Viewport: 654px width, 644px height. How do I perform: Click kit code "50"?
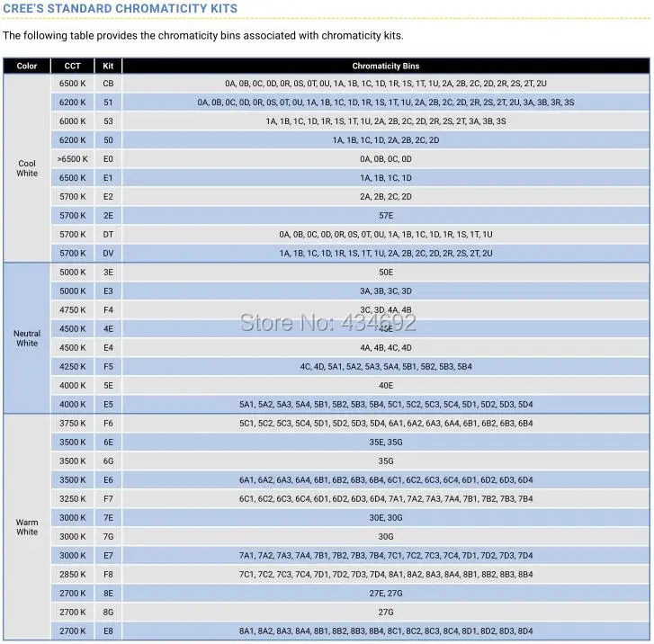point(108,140)
